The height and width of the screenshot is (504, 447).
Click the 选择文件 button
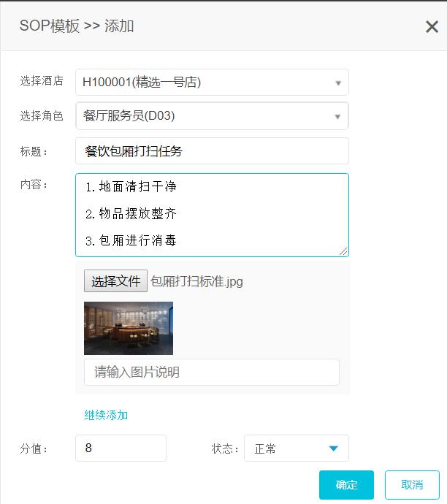[x=115, y=281]
